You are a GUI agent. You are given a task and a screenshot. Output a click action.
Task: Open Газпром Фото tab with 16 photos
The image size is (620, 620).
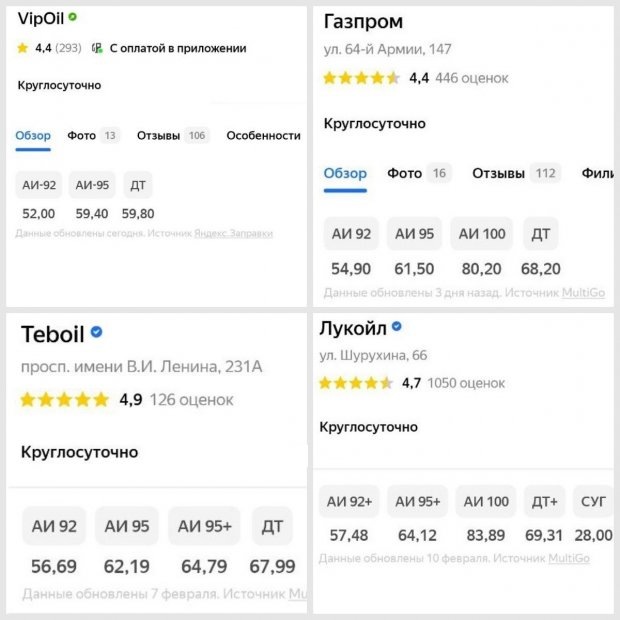[x=419, y=173]
